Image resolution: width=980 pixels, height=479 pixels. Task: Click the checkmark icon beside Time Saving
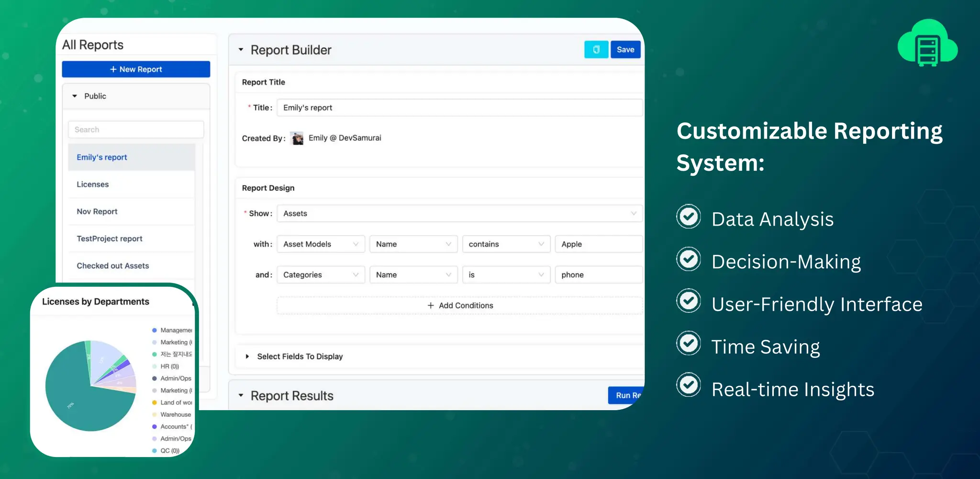[x=689, y=344]
